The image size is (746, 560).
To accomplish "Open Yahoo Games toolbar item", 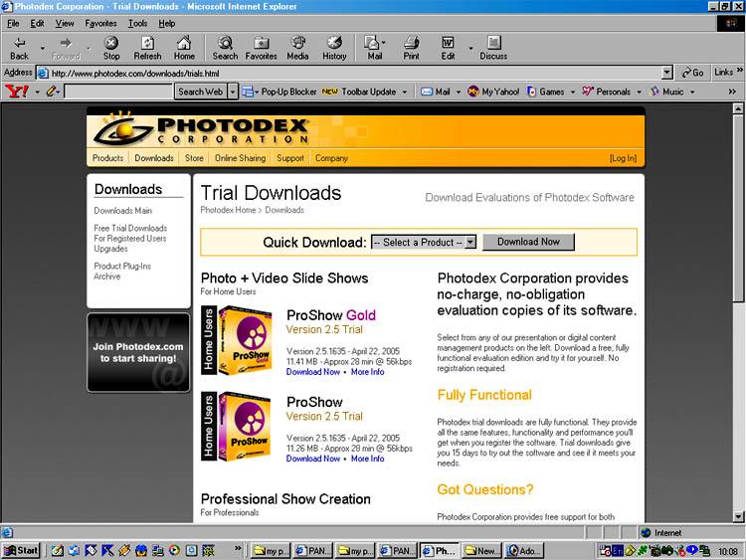I will pos(546,92).
